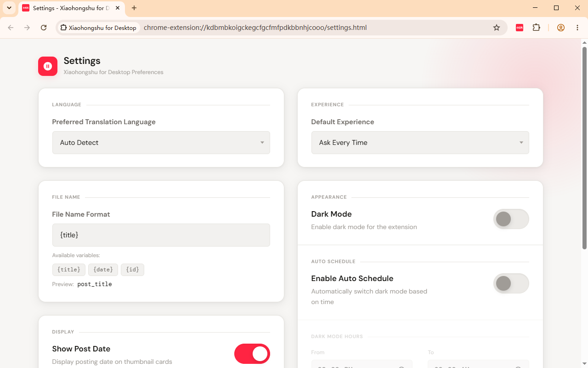Image resolution: width=588 pixels, height=368 pixels.
Task: Click the "DISPLAY" section label
Action: [x=63, y=332]
